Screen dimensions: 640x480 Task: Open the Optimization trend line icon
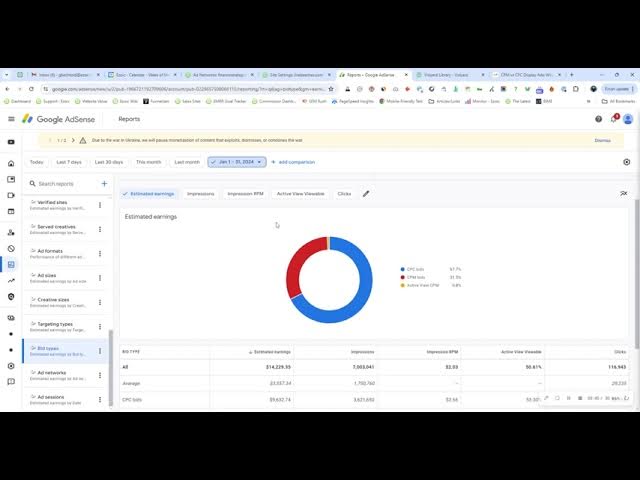coord(11,280)
